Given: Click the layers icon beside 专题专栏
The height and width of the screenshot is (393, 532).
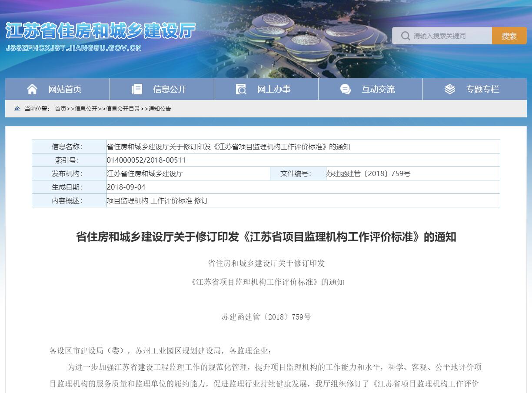Looking at the screenshot, I should point(450,89).
